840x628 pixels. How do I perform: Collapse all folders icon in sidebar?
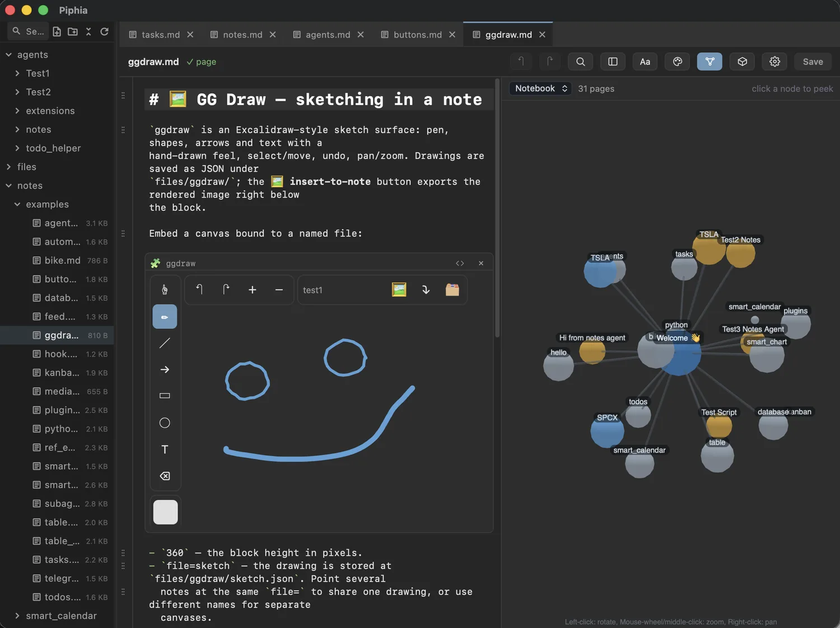tap(88, 31)
